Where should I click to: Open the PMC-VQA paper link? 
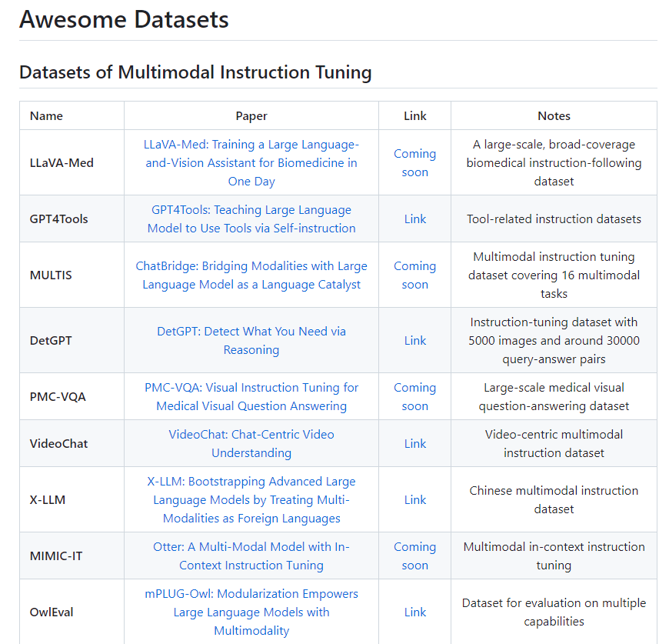(251, 396)
